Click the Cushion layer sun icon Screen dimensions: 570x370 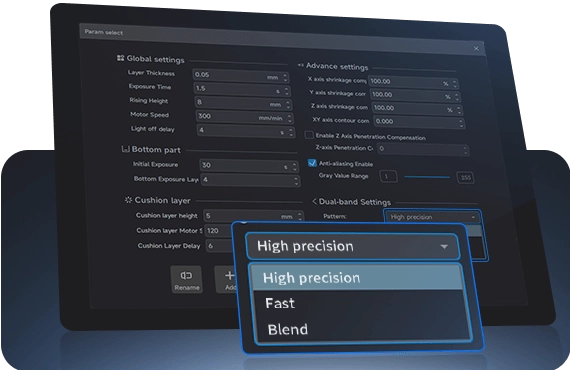128,200
